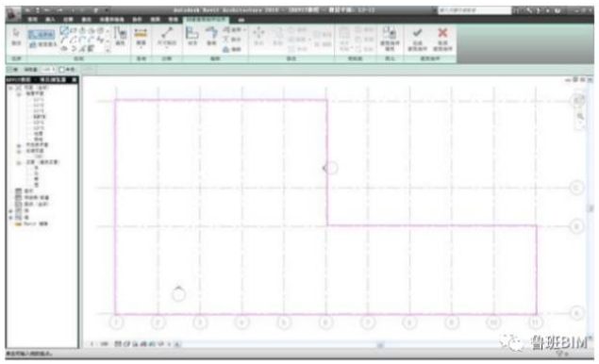Viewport: 599px width, 364px height.
Task: Open the Modify (修改) ribbon tab
Action: point(87,20)
